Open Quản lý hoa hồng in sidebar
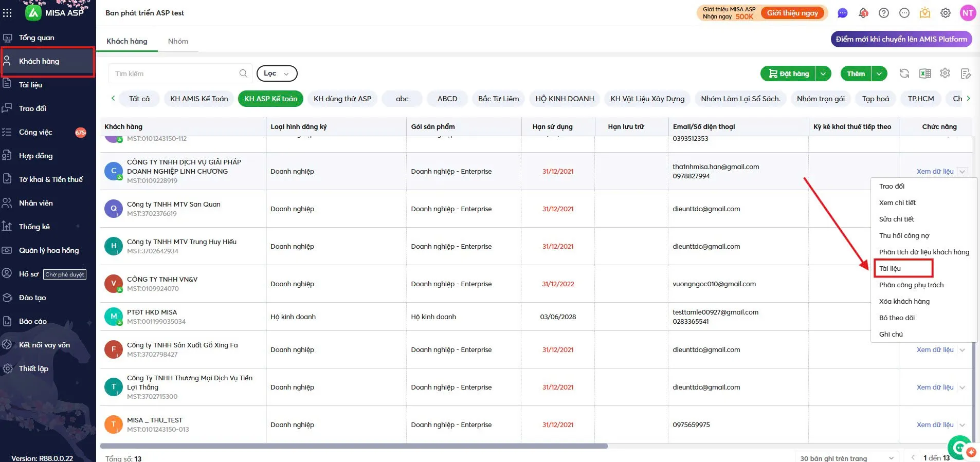This screenshot has width=980, height=462. (x=48, y=250)
